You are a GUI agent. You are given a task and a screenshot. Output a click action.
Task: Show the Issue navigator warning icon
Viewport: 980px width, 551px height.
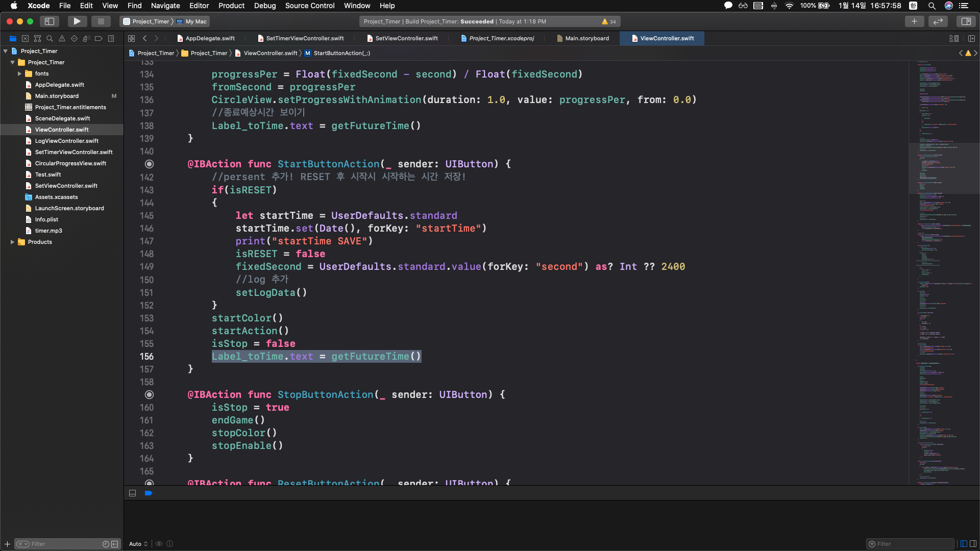62,38
